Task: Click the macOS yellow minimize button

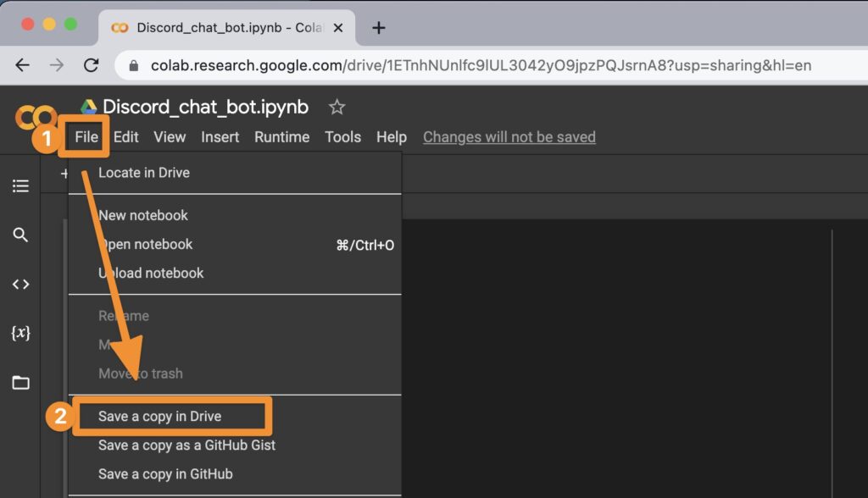Action: point(49,25)
